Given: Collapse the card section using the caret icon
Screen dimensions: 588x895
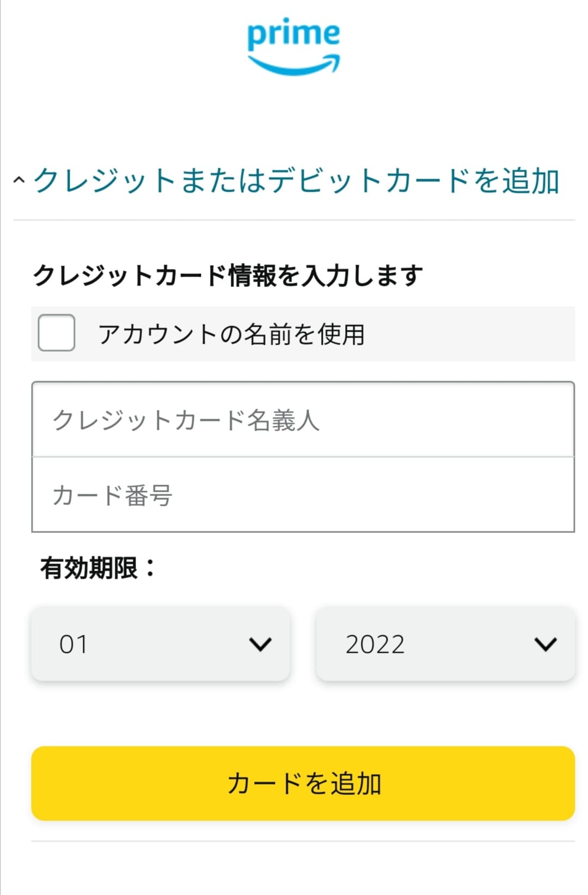Looking at the screenshot, I should [19, 180].
